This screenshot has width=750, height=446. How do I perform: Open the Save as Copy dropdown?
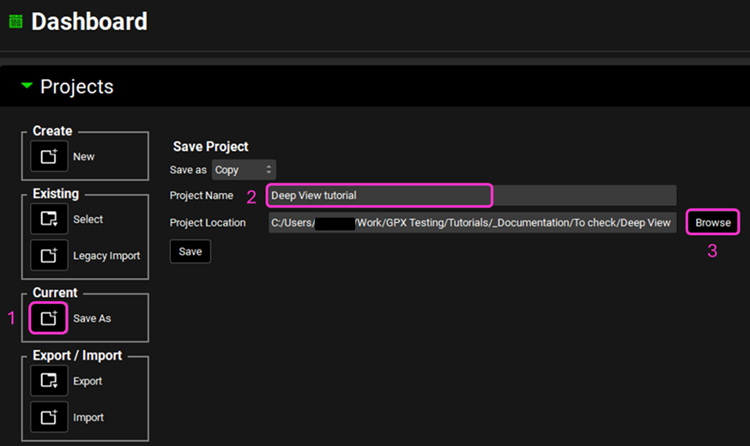click(x=242, y=170)
